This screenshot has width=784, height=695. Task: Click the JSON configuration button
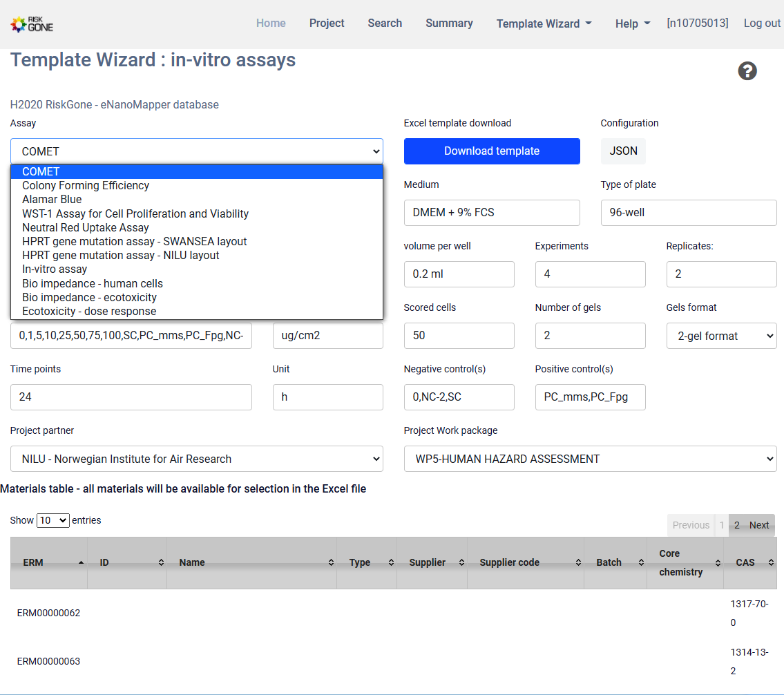pyautogui.click(x=623, y=151)
